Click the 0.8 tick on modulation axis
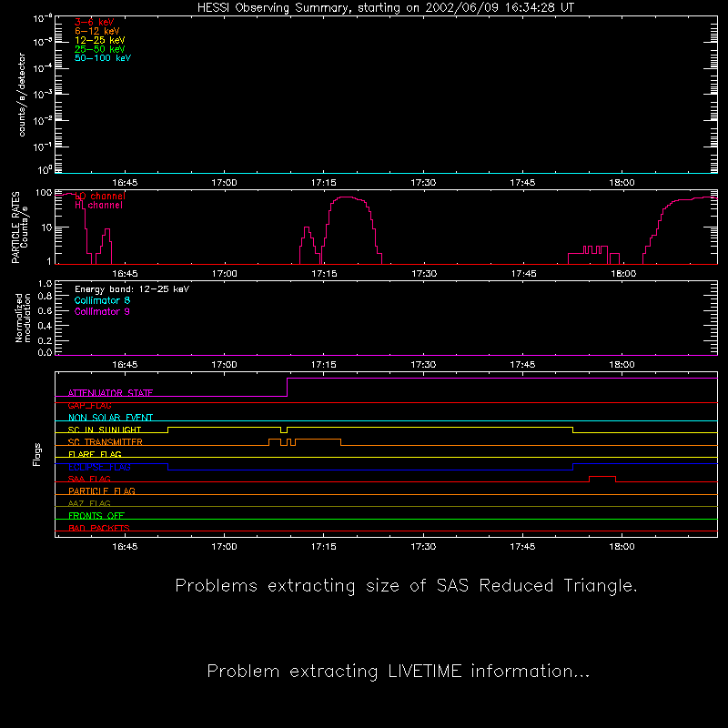The height and width of the screenshot is (728, 728). coord(45,296)
